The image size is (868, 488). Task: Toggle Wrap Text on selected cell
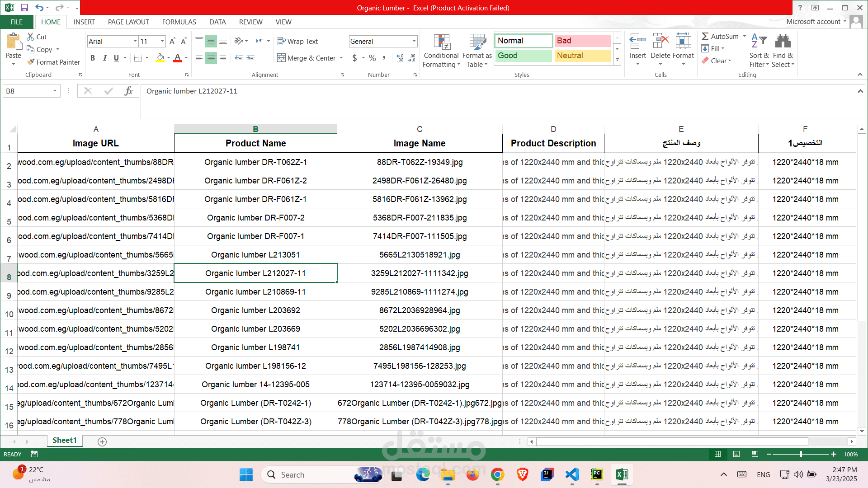pos(297,41)
